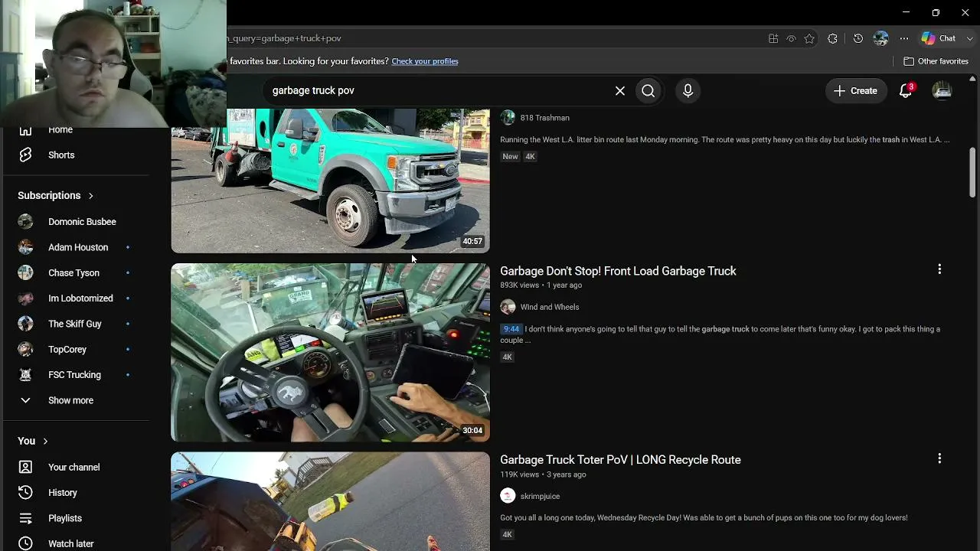Viewport: 980px width, 551px height.
Task: Open the YouTube account avatar menu
Action: coord(942,90)
